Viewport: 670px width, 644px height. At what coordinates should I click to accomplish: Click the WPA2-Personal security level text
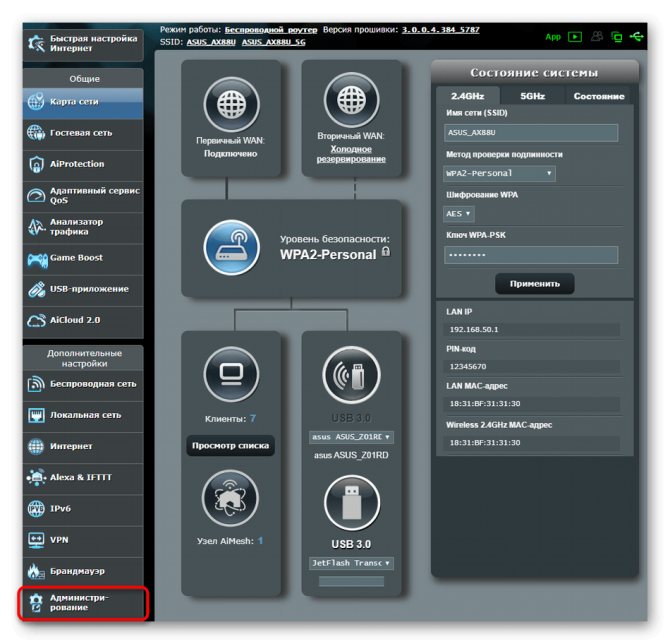pyautogui.click(x=328, y=255)
